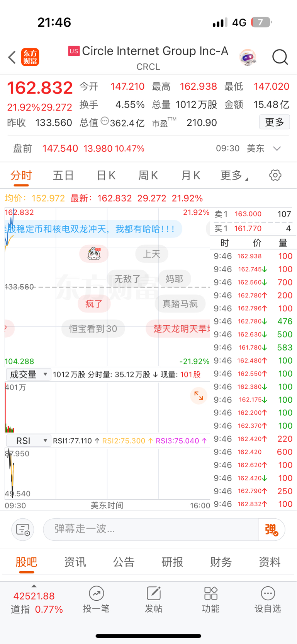This screenshot has width=297, height=644.
Task: Tap the 真踏马疯 danmaku bubble
Action: [180, 304]
